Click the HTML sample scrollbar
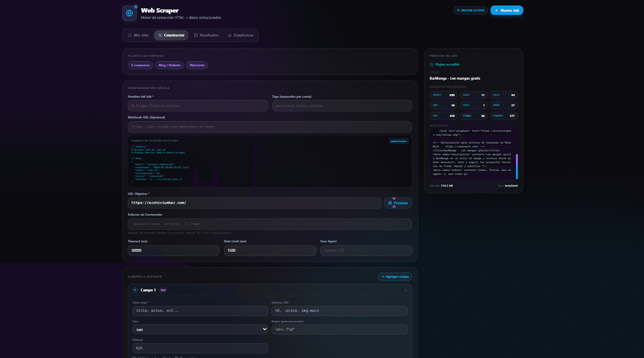The image size is (644, 358). [517, 166]
